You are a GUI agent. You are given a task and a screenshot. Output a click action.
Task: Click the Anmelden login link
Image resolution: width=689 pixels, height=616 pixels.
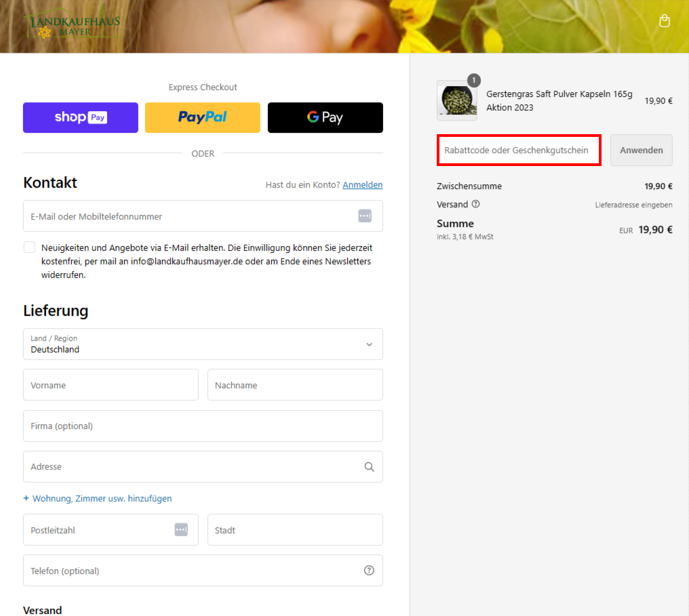click(363, 185)
